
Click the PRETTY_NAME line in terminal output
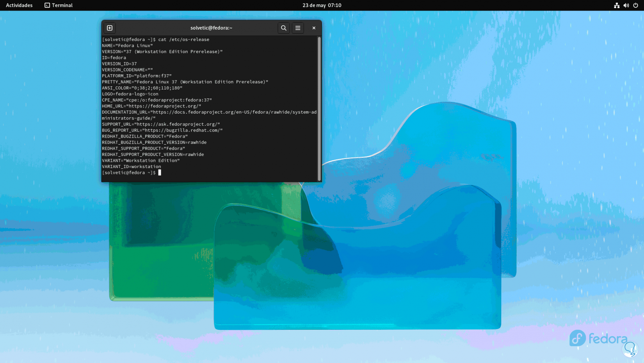point(185,82)
